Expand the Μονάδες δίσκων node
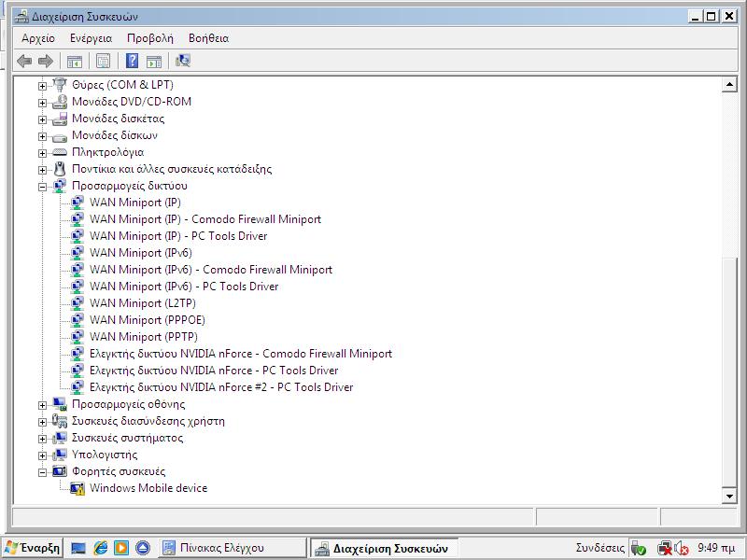 coord(42,136)
